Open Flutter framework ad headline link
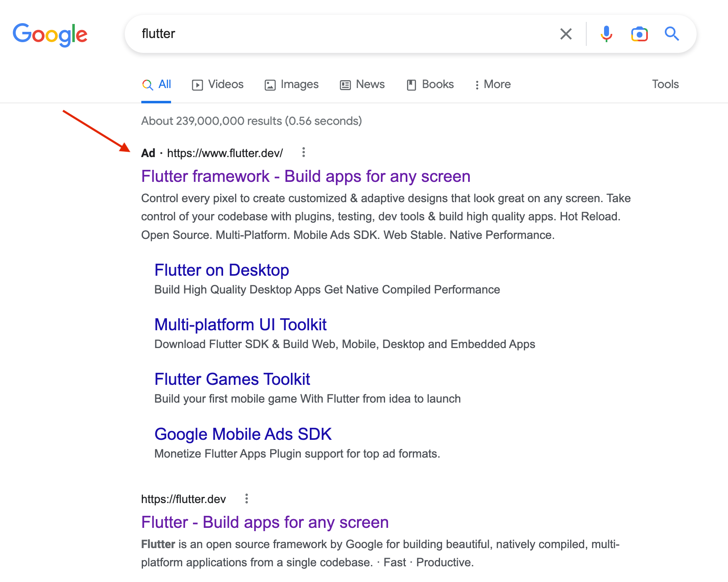728x582 pixels. pos(306,177)
